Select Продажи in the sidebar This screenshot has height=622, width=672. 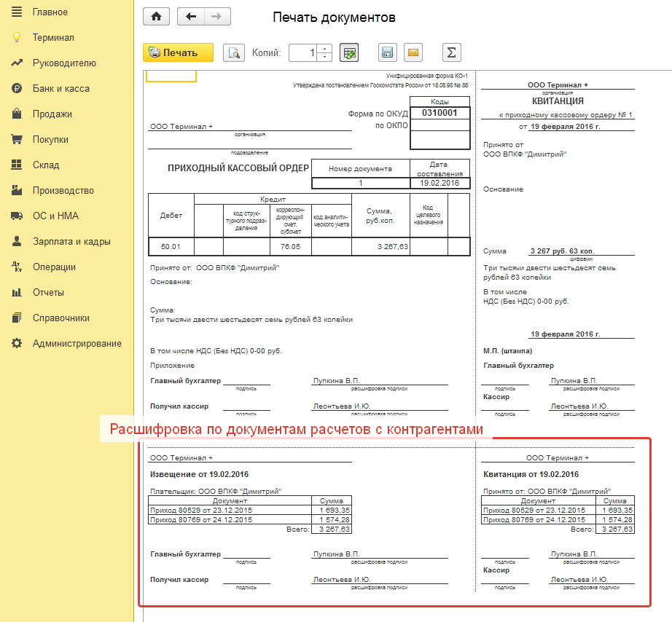52,114
